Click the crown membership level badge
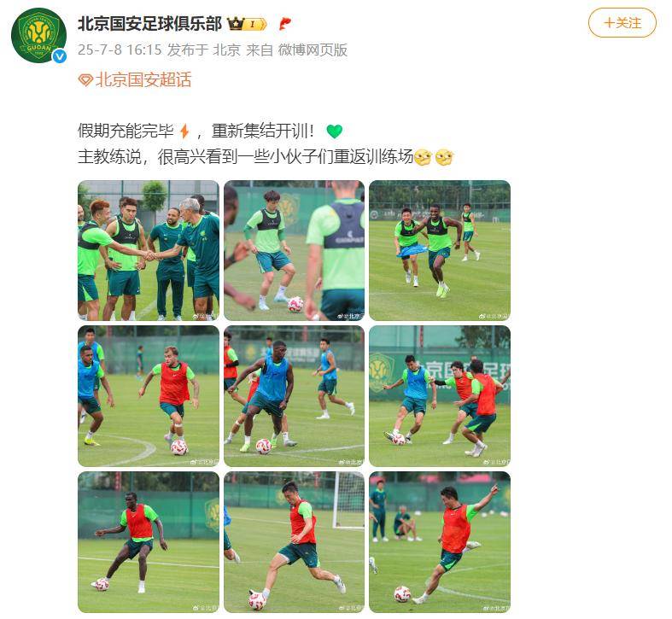Image resolution: width=672 pixels, height=619 pixels. tap(248, 24)
